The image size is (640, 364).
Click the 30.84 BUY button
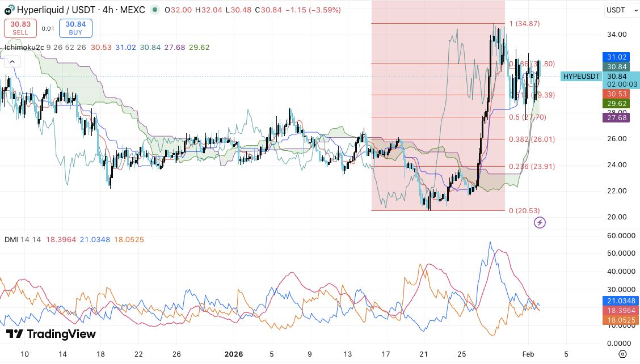point(75,28)
